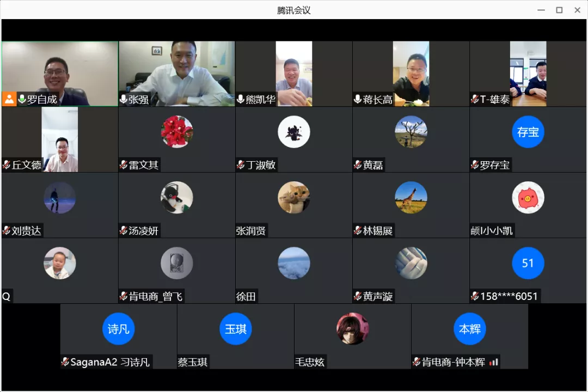
Task: Click the microphone icon beside 张强
Action: point(124,99)
